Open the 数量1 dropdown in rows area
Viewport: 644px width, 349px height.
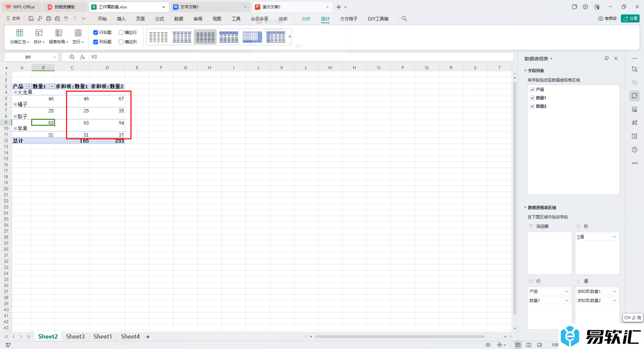click(567, 300)
